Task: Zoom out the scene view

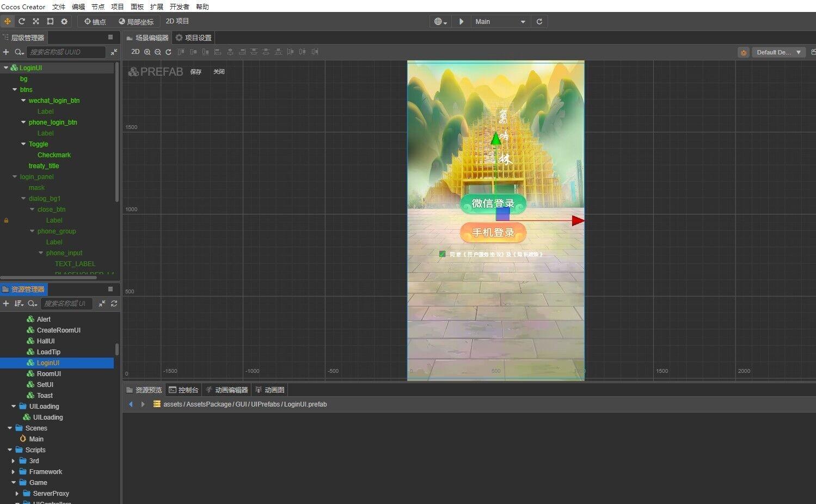Action: 157,52
